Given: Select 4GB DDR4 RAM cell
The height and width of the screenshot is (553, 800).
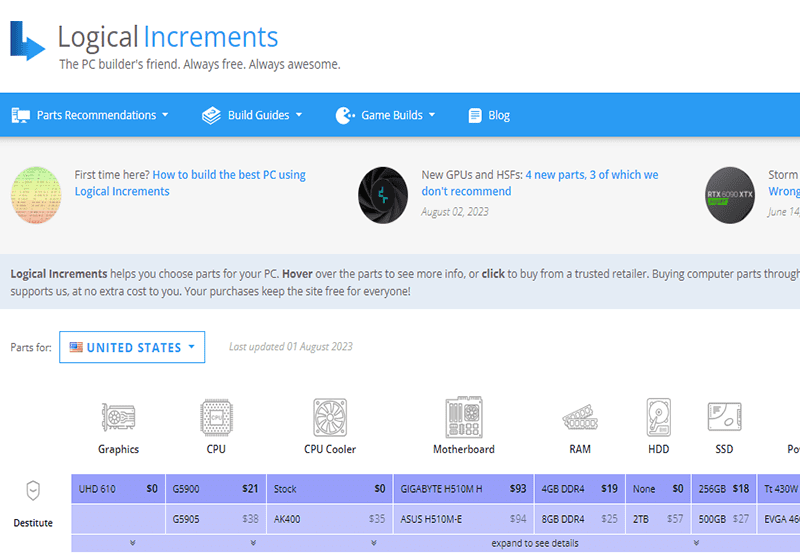Looking at the screenshot, I should (580, 489).
